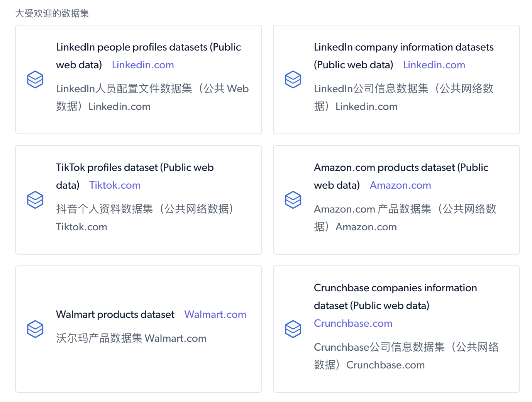Click the dataset icon for Walmart products
532x402 pixels.
click(x=35, y=329)
